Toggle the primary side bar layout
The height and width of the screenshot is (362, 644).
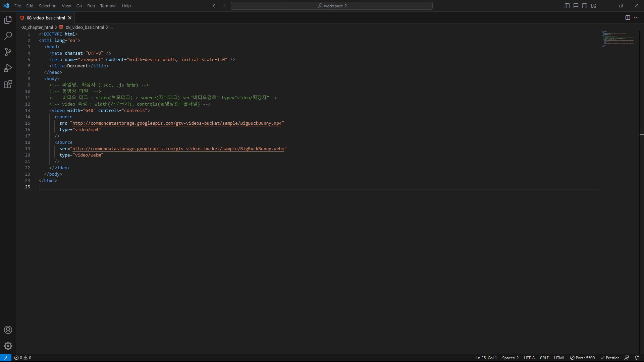567,6
